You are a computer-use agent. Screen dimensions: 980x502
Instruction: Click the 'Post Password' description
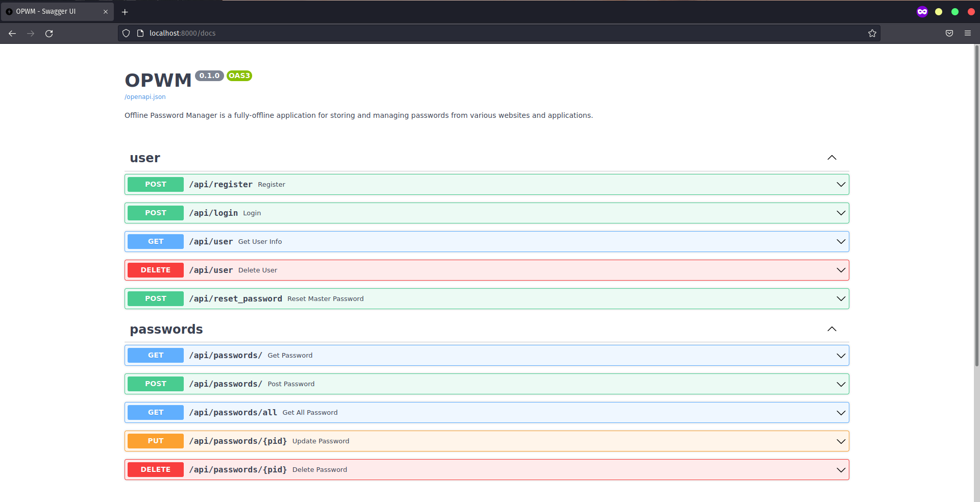pyautogui.click(x=291, y=384)
